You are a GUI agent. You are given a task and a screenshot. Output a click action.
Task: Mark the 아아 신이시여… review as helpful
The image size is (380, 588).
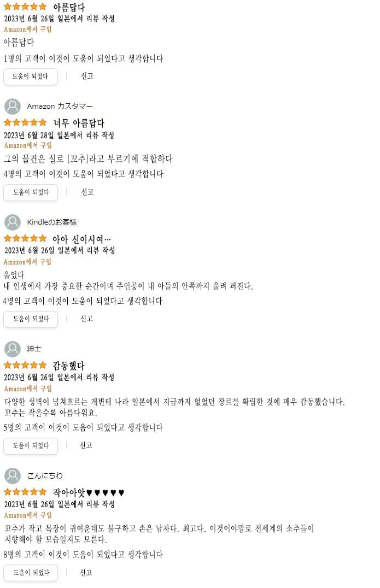tap(31, 319)
